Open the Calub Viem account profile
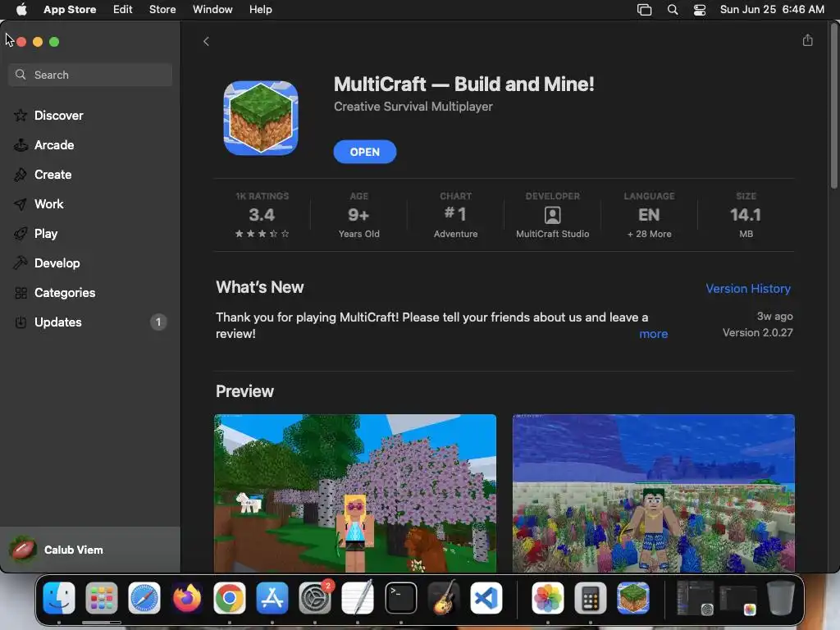The image size is (840, 630). tap(90, 550)
